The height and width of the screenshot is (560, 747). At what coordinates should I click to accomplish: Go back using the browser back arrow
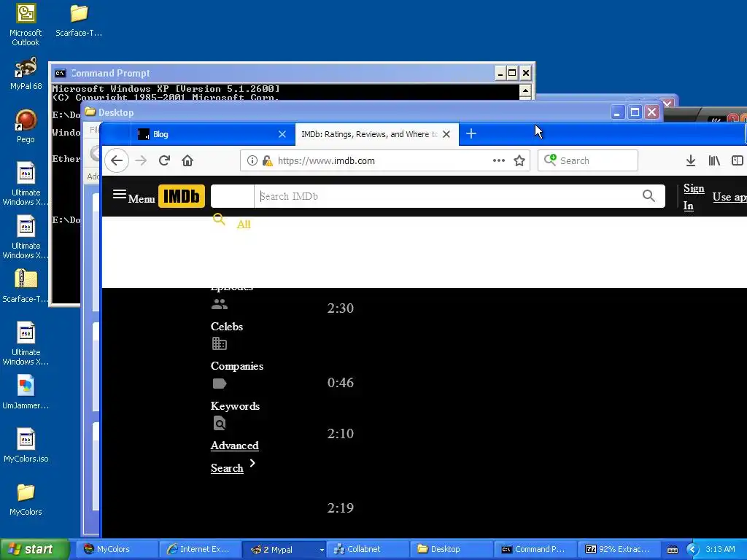pos(117,160)
